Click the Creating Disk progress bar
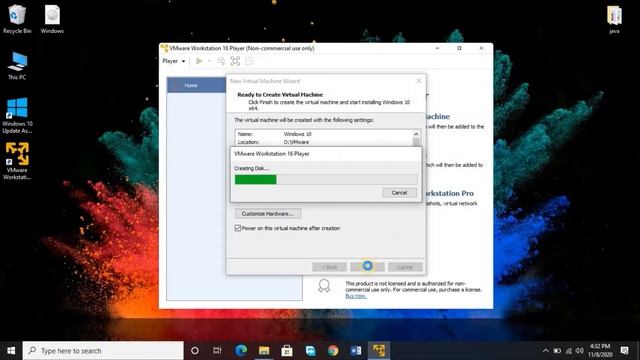 pos(326,180)
